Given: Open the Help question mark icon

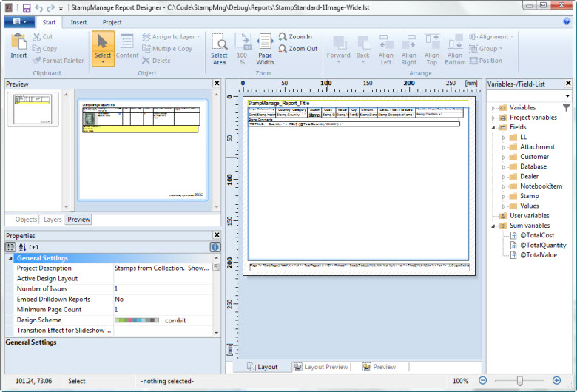Looking at the screenshot, I should coord(567,21).
